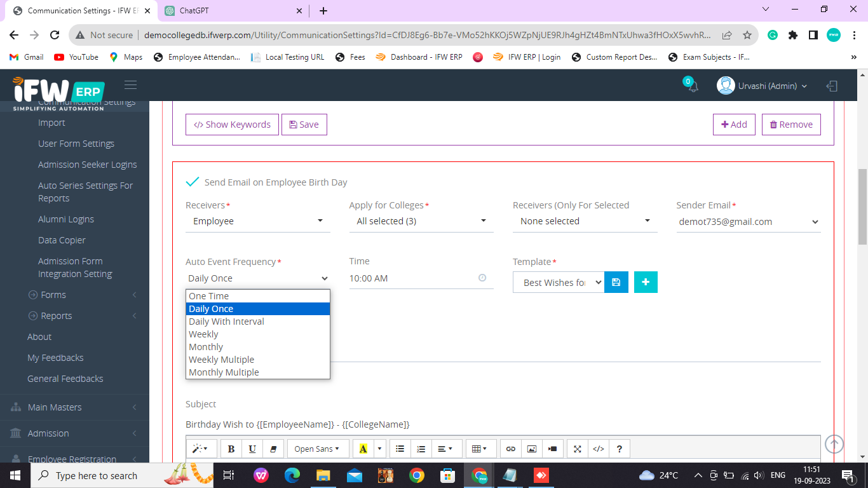The image size is (868, 488).
Task: Open the editor help question mark
Action: click(x=620, y=449)
